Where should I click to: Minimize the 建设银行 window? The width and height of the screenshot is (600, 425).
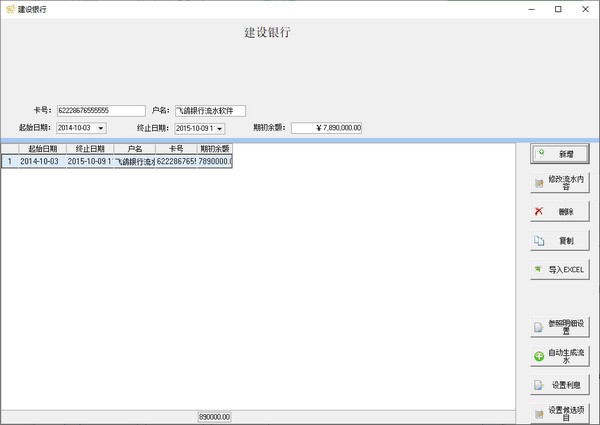tap(532, 9)
